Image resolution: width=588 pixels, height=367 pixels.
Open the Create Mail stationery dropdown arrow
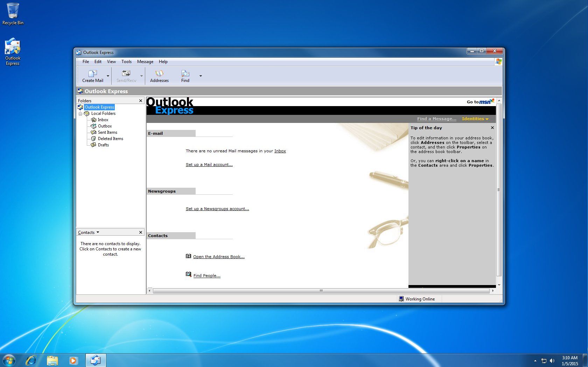108,76
